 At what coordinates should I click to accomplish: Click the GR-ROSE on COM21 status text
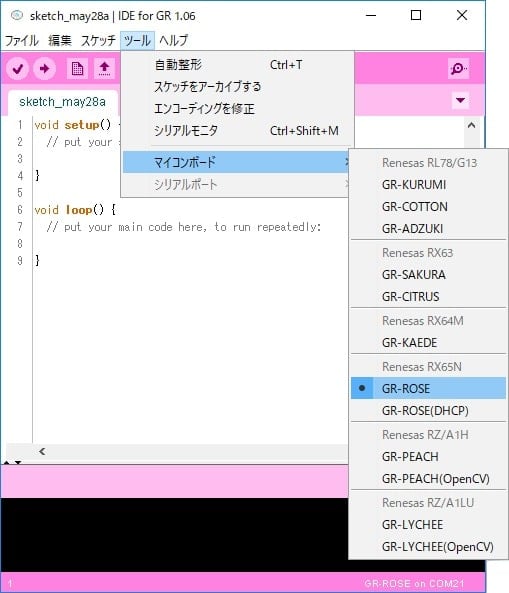click(414, 583)
